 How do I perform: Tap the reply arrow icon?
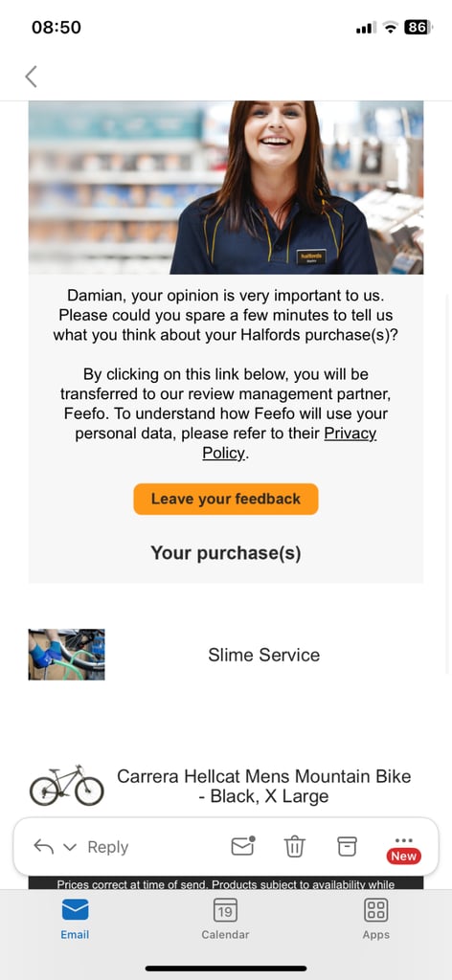43,847
